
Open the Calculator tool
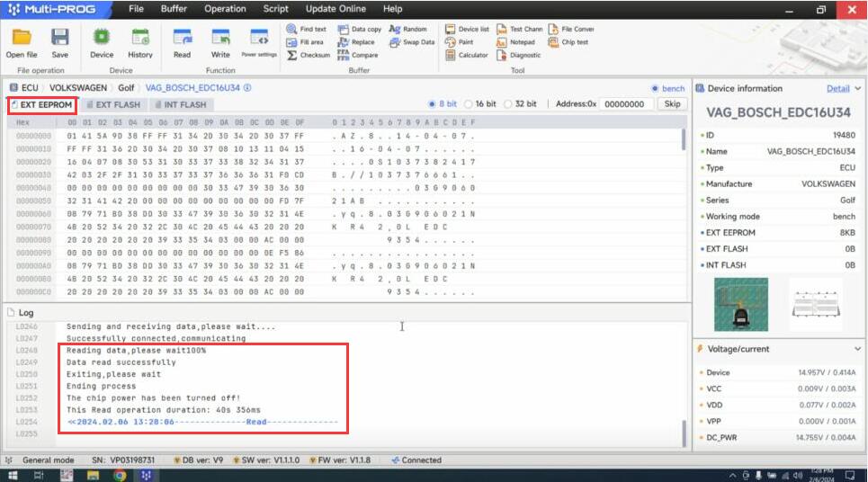point(467,56)
